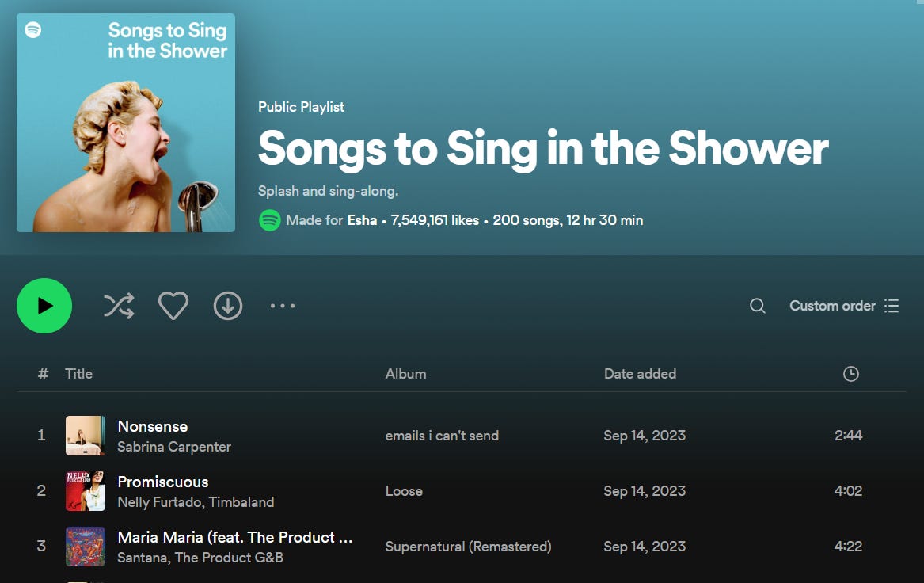Download the playlist for offline listening

coord(227,306)
